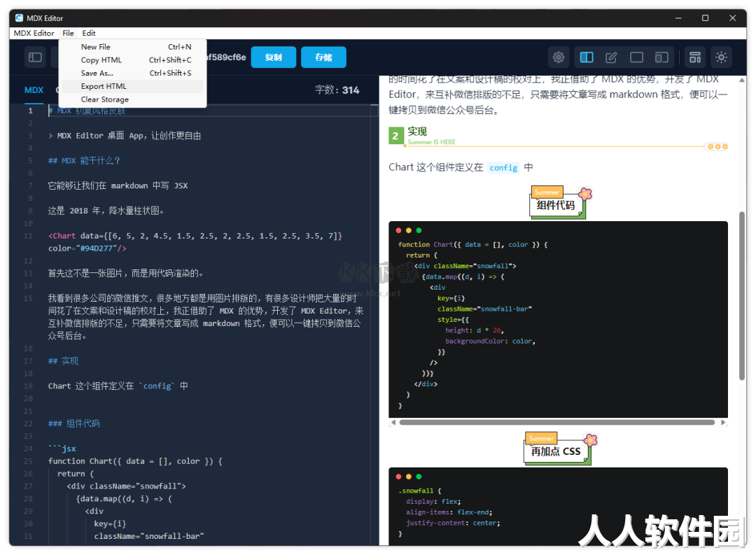Select the view-mode icon right of the single-pane icon
The image size is (756, 555).
pyautogui.click(x=661, y=57)
